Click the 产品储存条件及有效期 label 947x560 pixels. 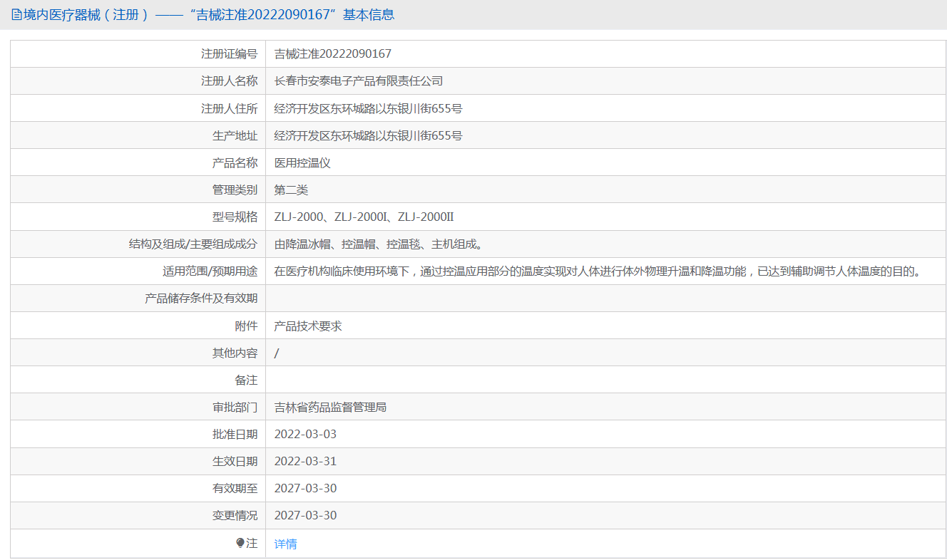pyautogui.click(x=201, y=298)
